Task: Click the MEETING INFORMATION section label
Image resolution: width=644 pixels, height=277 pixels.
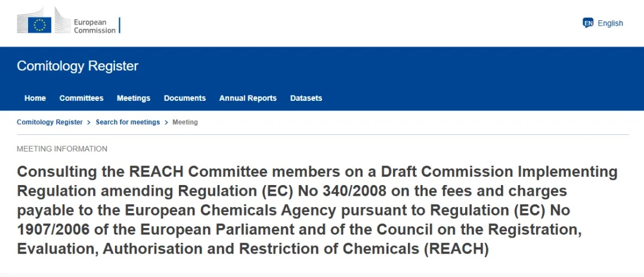Action: coord(62,149)
